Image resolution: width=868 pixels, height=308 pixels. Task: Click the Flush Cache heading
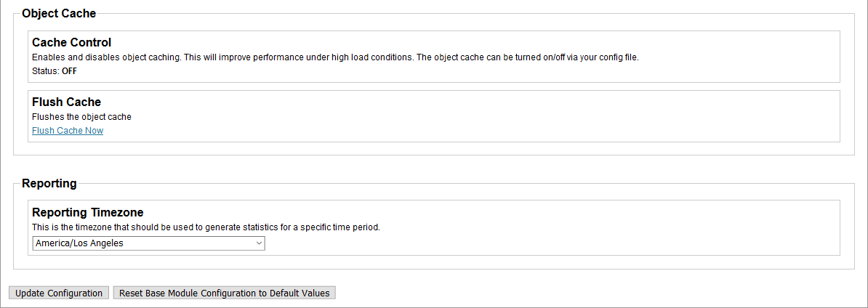(x=66, y=102)
